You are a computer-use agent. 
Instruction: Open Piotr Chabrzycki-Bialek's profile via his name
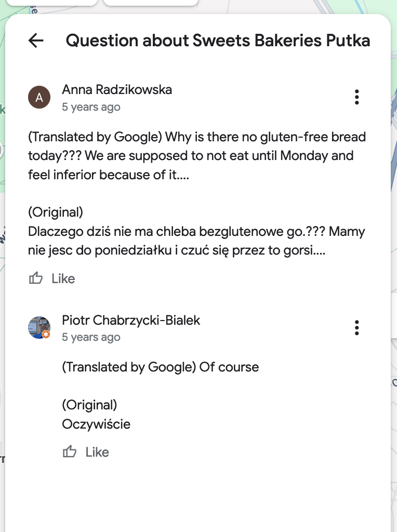[x=131, y=320]
